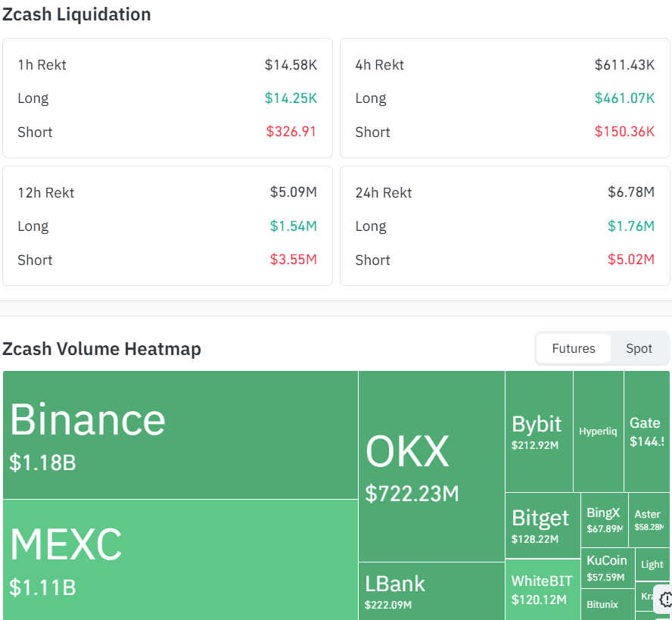This screenshot has width=672, height=620.
Task: Click the 24h Rekt total $6.78M
Action: pyautogui.click(x=631, y=192)
